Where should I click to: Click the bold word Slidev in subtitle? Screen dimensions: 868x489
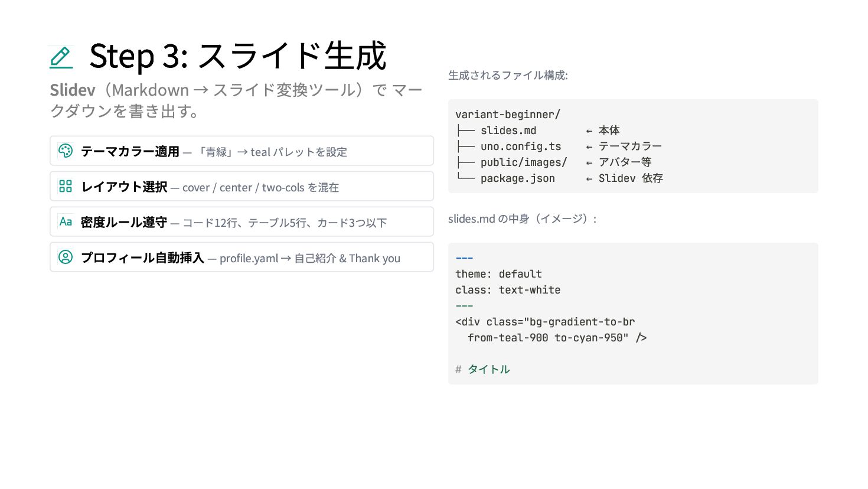click(x=73, y=90)
